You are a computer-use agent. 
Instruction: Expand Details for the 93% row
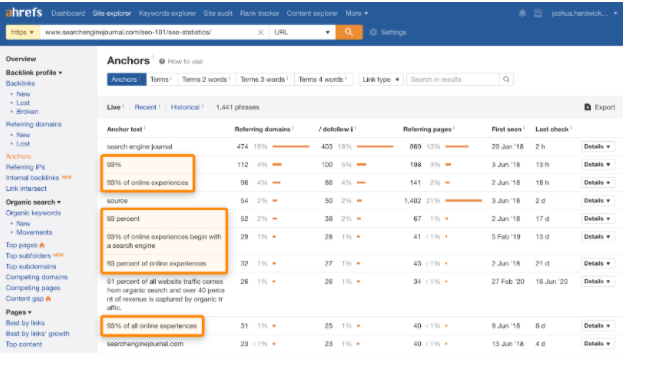click(x=597, y=165)
